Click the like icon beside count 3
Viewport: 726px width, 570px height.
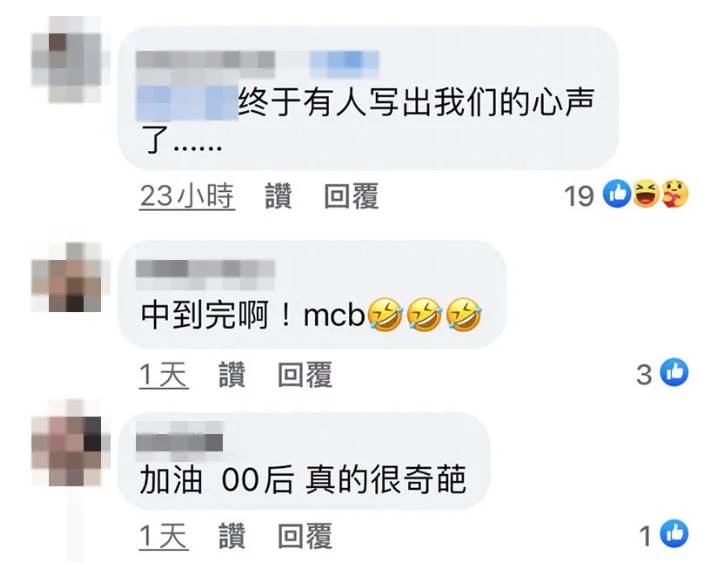point(674,372)
